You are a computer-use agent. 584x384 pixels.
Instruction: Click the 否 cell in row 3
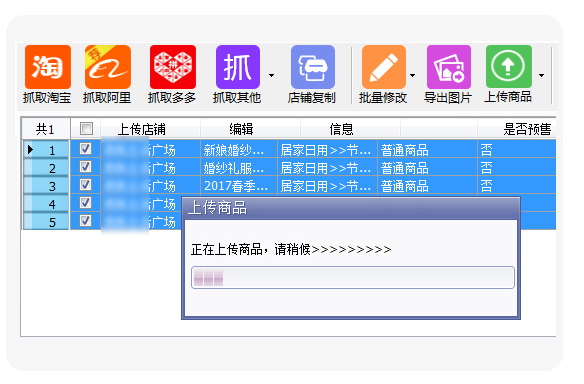[517, 185]
